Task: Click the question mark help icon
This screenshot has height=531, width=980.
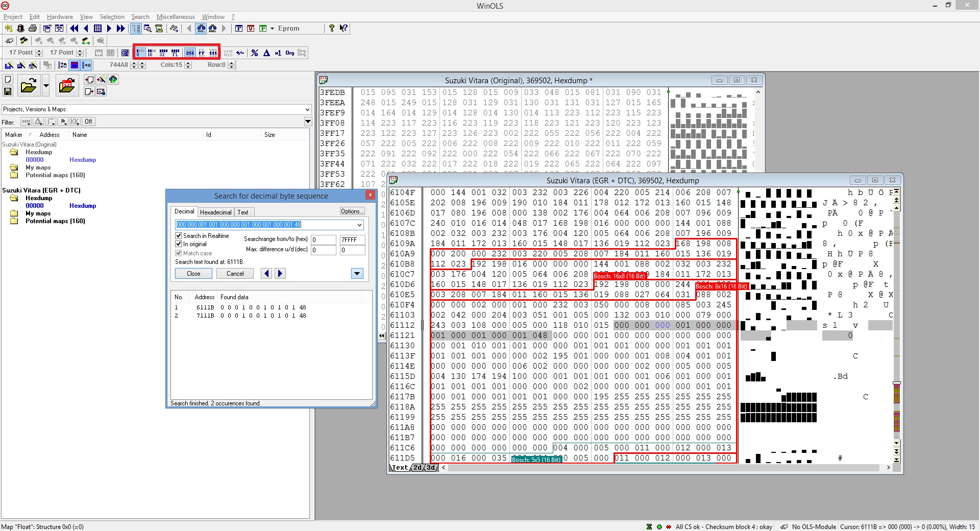Action: [x=332, y=29]
